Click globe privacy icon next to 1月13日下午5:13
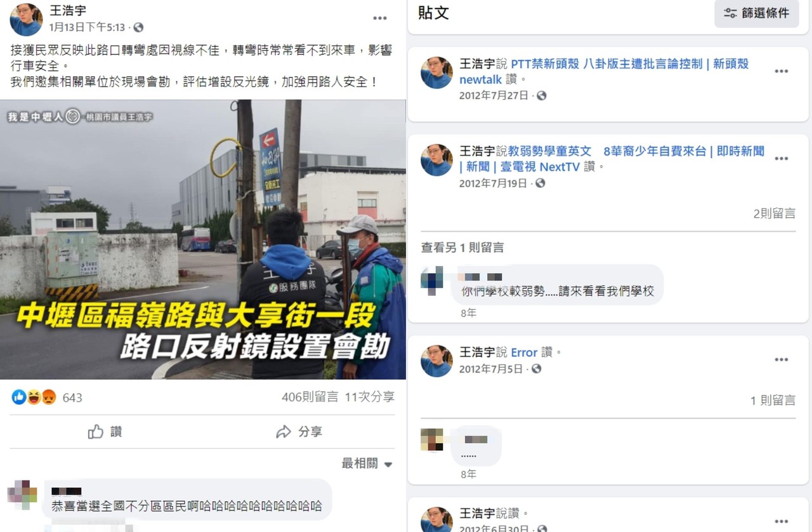 tap(138, 27)
